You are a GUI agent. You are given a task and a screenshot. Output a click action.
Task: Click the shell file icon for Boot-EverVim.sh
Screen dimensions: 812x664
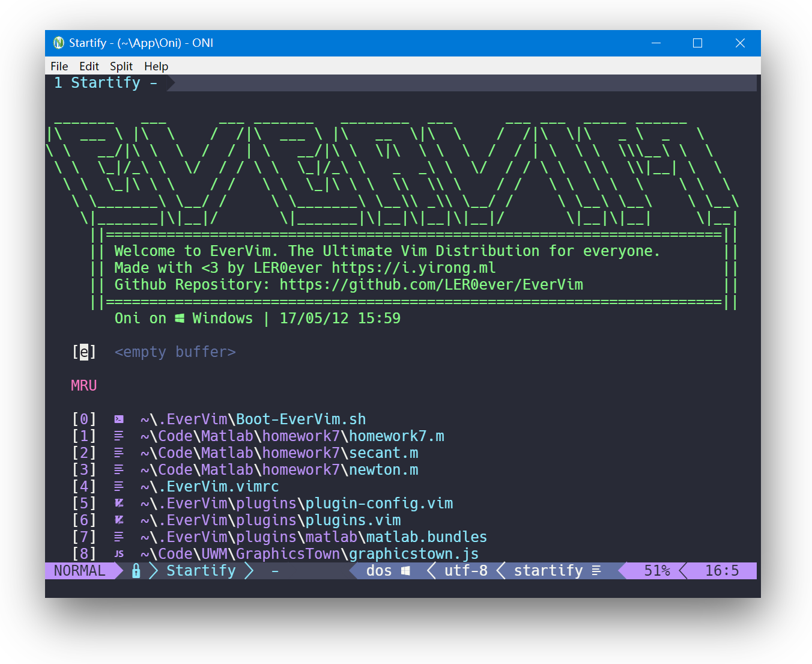point(119,419)
